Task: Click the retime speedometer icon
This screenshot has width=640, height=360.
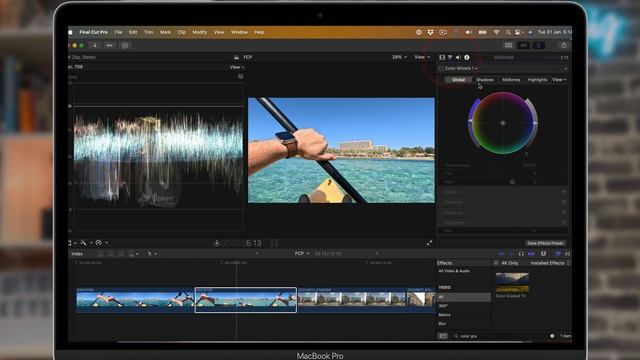Action: coord(99,243)
